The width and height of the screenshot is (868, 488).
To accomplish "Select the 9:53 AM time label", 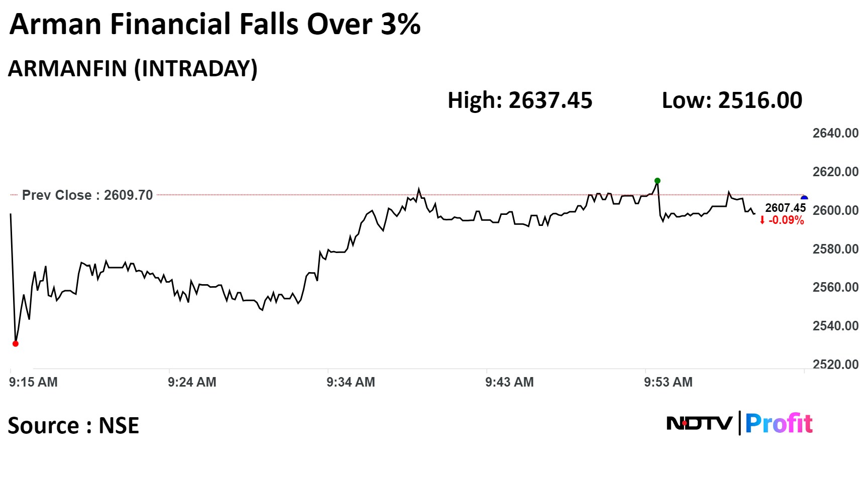I will pyautogui.click(x=668, y=382).
